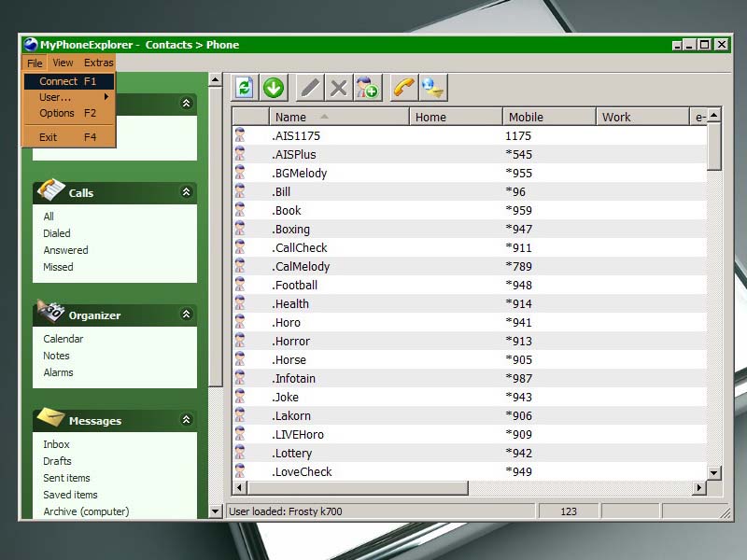747x560 pixels.
Task: Select the .AISPlus contact name
Action: [x=294, y=154]
